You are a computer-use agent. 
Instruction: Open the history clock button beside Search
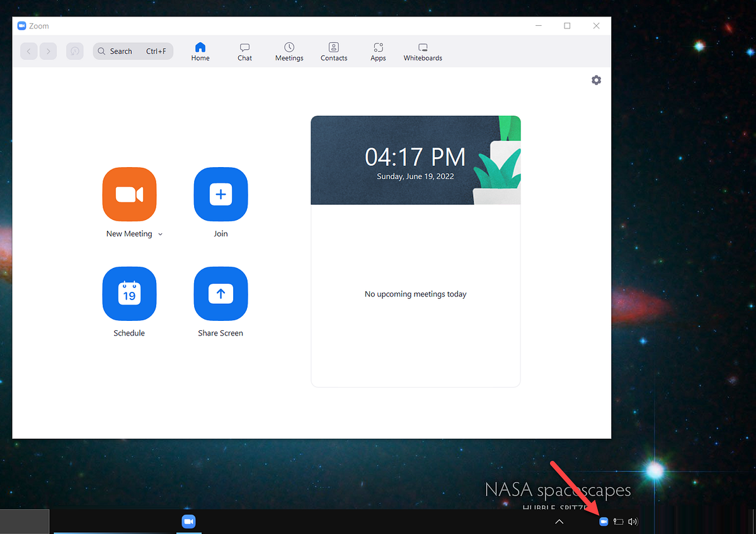click(75, 51)
